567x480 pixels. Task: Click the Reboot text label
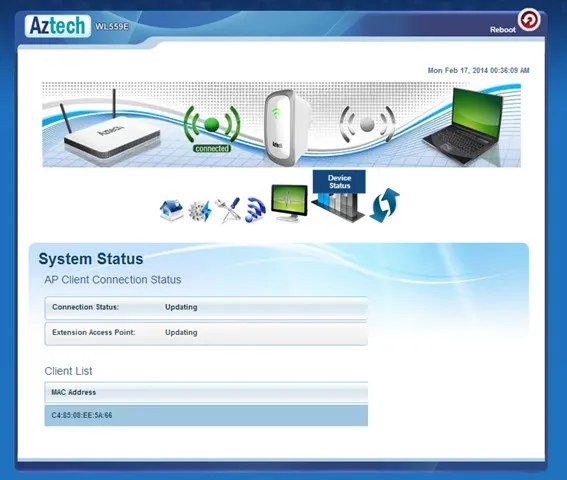point(503,30)
